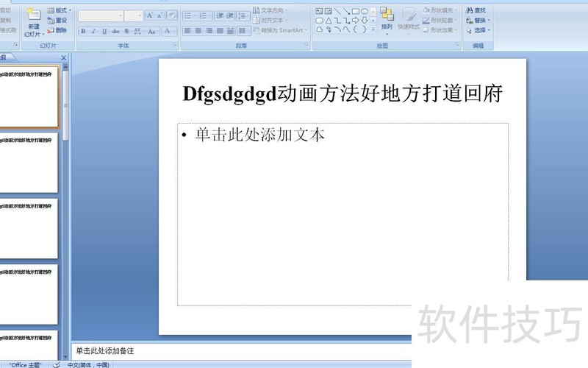The width and height of the screenshot is (588, 368).
Task: Click the Delete slide (删除) icon
Action: 56,30
